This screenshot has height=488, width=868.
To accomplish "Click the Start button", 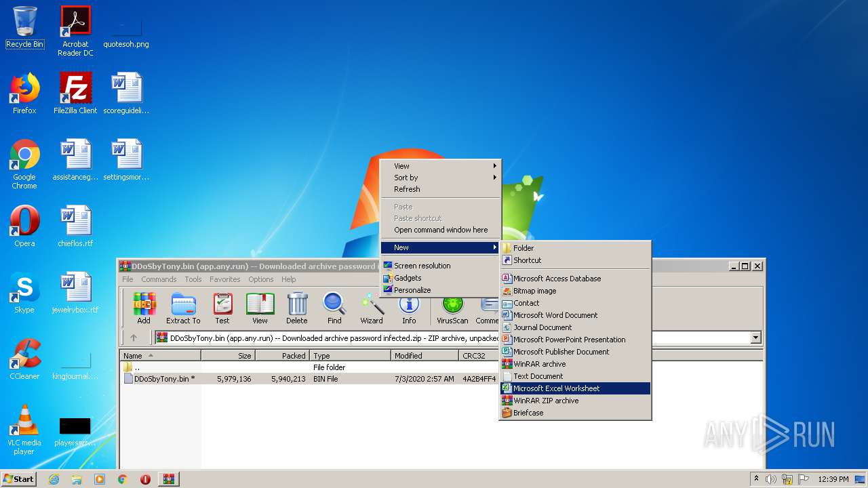I will 19,479.
